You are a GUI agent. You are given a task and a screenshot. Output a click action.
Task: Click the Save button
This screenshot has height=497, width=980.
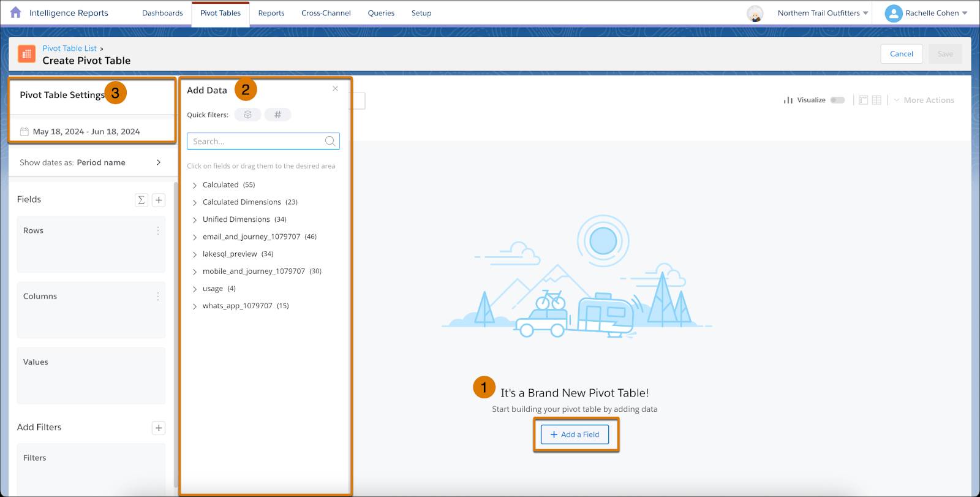(x=945, y=54)
